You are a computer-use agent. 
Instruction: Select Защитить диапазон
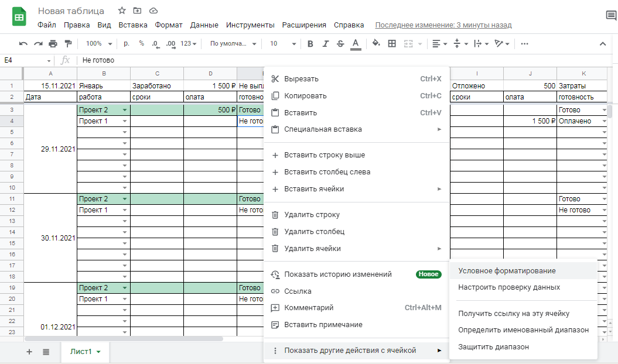[x=523, y=347]
